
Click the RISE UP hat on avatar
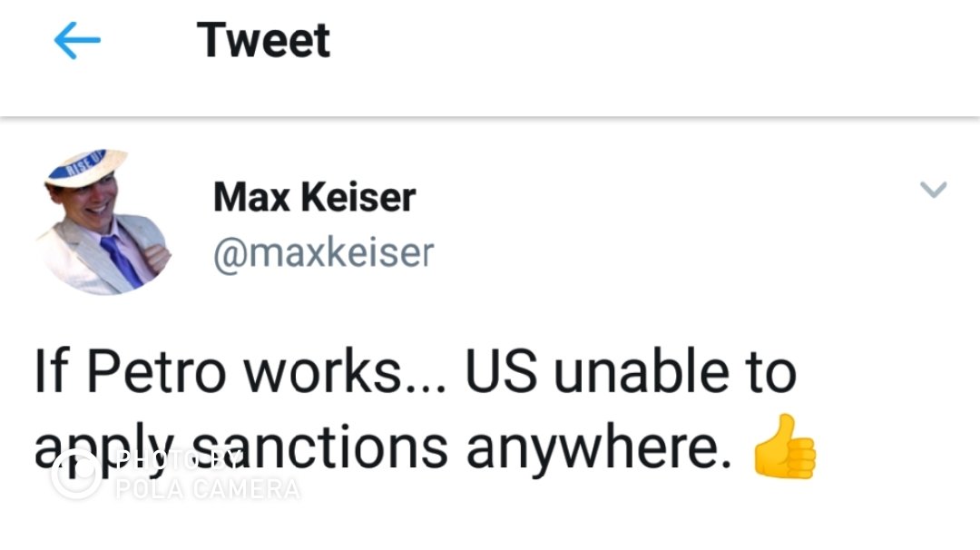(86, 167)
